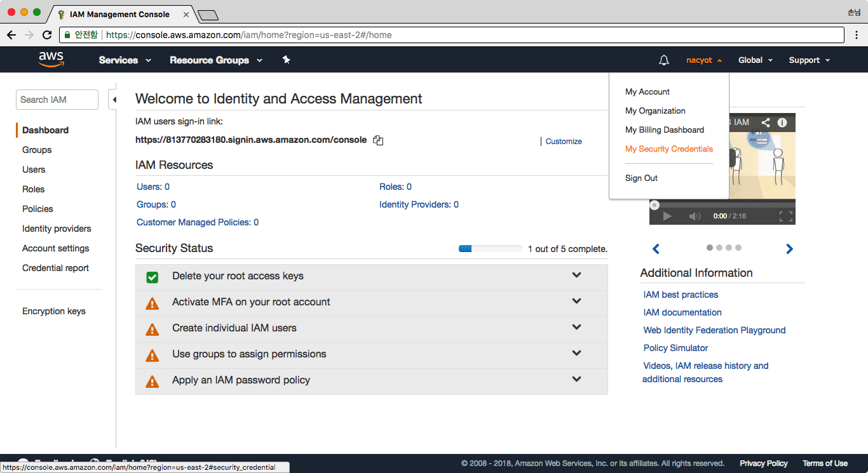Open My Billing Dashboard
Image resolution: width=868 pixels, height=473 pixels.
tap(665, 130)
